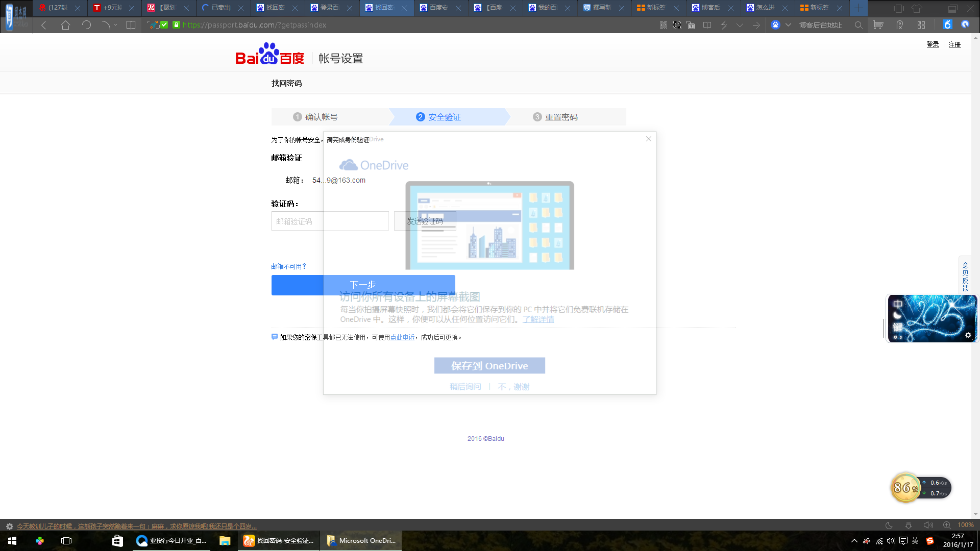Open the browser home page icon
980x551 pixels.
click(x=65, y=25)
